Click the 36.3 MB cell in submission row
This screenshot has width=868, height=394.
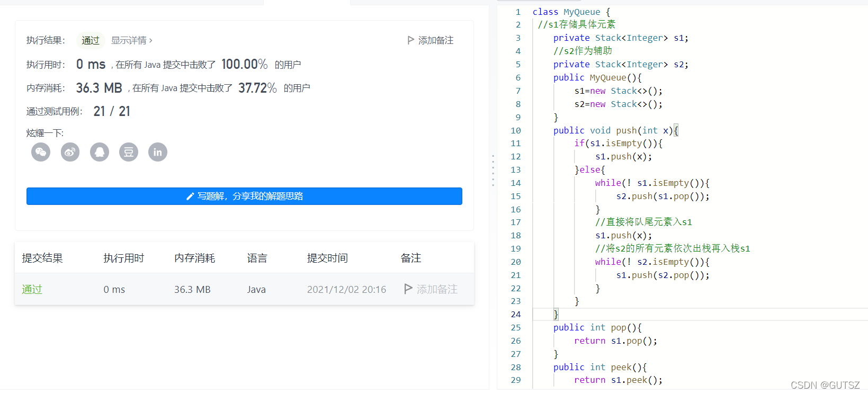tap(192, 290)
